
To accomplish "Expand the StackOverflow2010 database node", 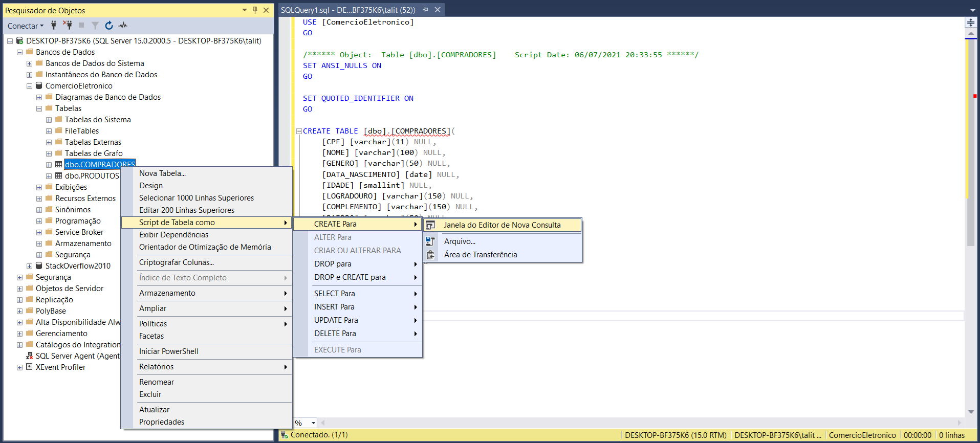I will pos(29,266).
